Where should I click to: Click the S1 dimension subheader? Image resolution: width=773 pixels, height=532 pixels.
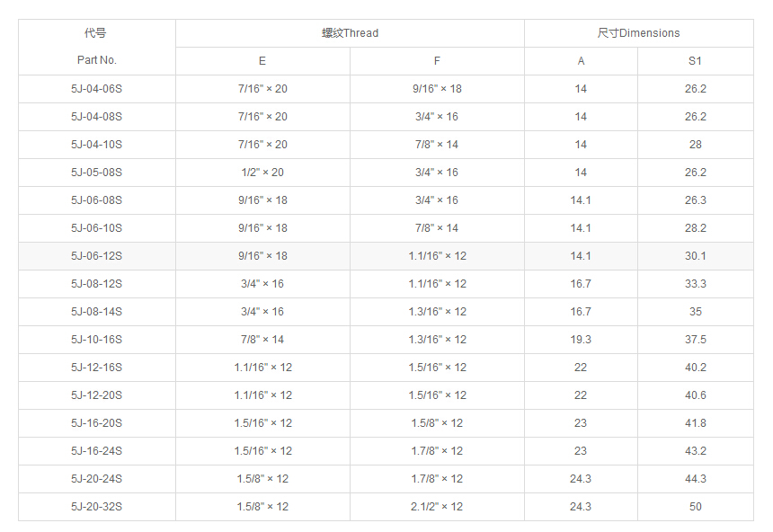pos(695,61)
